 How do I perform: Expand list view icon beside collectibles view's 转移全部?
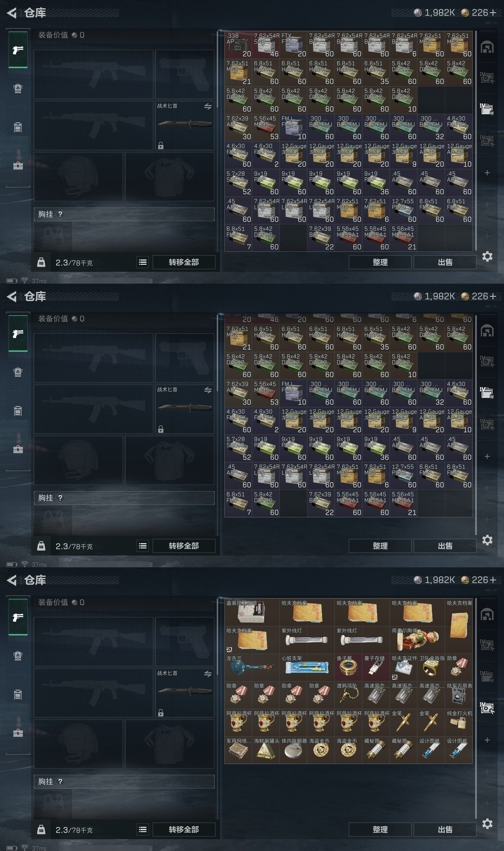pyautogui.click(x=143, y=830)
